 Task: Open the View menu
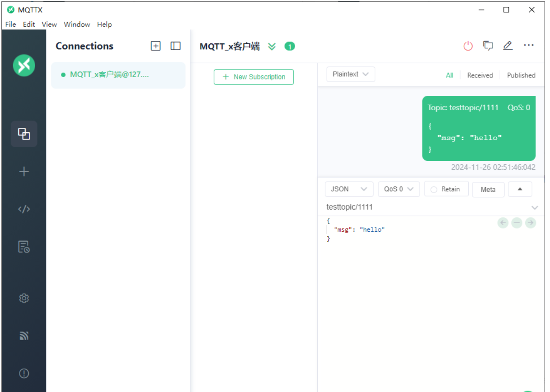(x=49, y=24)
